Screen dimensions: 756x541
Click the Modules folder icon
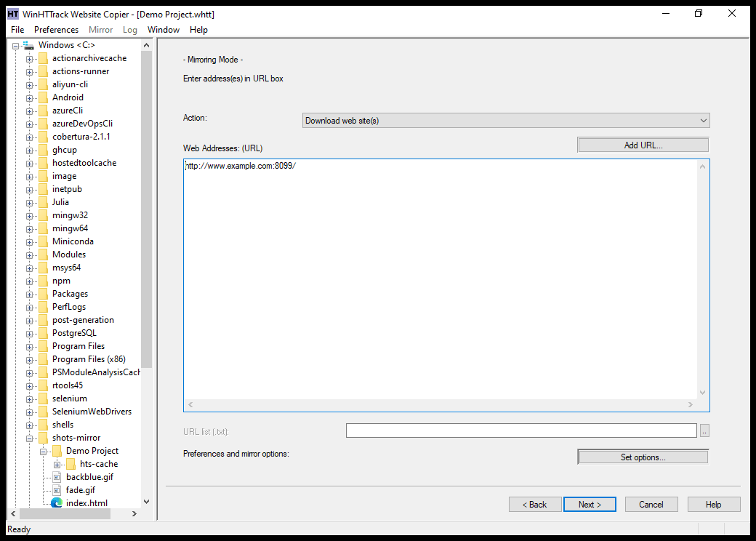coord(44,255)
